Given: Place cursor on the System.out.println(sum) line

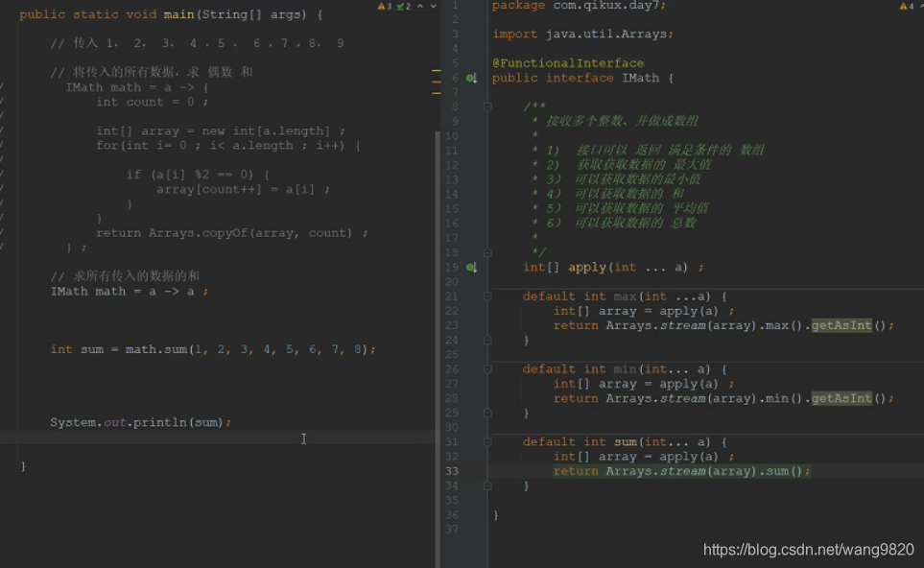Looking at the screenshot, I should (x=141, y=422).
